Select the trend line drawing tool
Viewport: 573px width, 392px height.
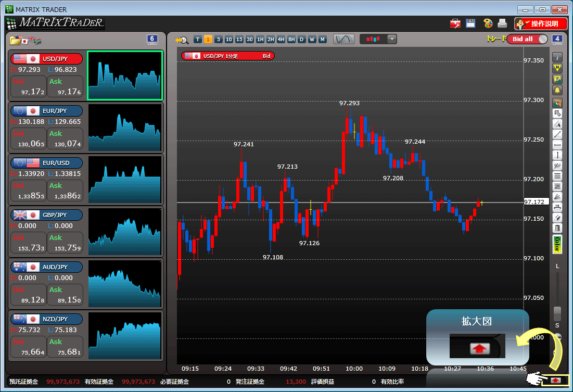557,134
